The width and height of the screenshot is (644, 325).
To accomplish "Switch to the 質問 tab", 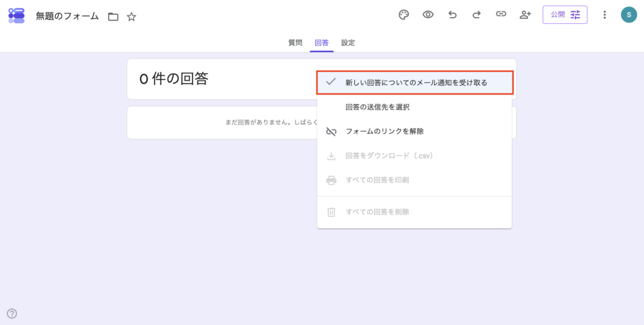I will pos(295,42).
